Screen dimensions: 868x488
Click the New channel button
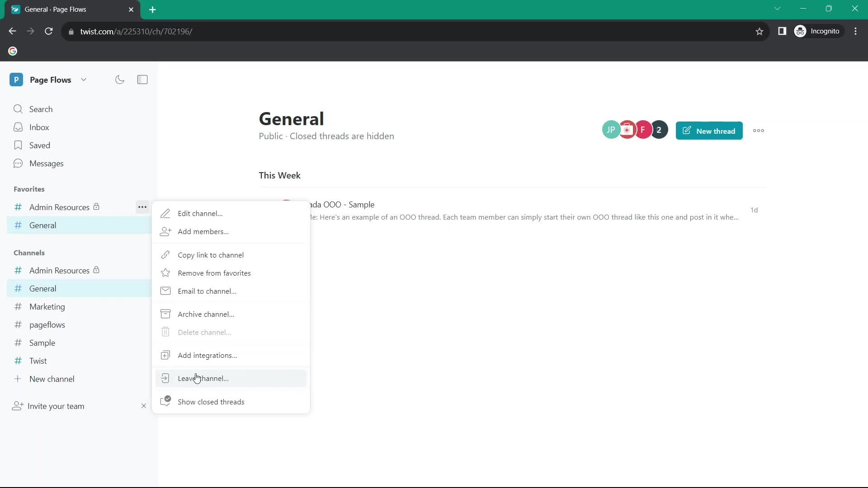[51, 379]
